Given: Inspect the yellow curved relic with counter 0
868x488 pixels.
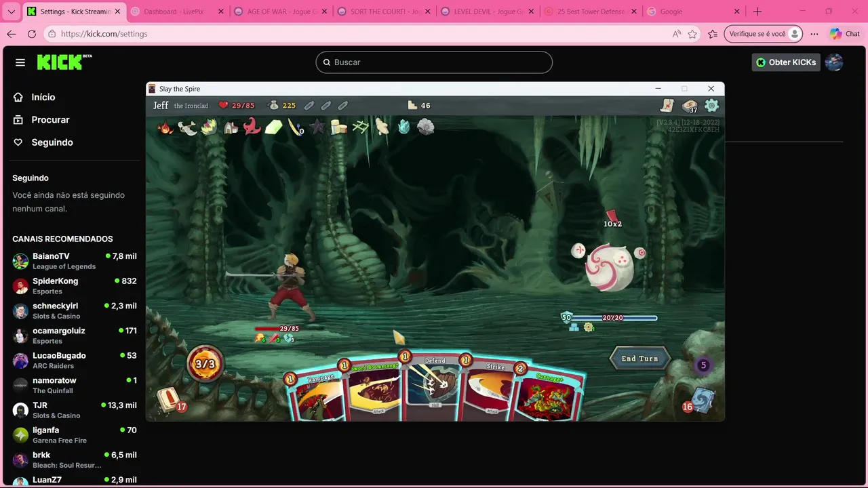Looking at the screenshot, I should tap(296, 127).
